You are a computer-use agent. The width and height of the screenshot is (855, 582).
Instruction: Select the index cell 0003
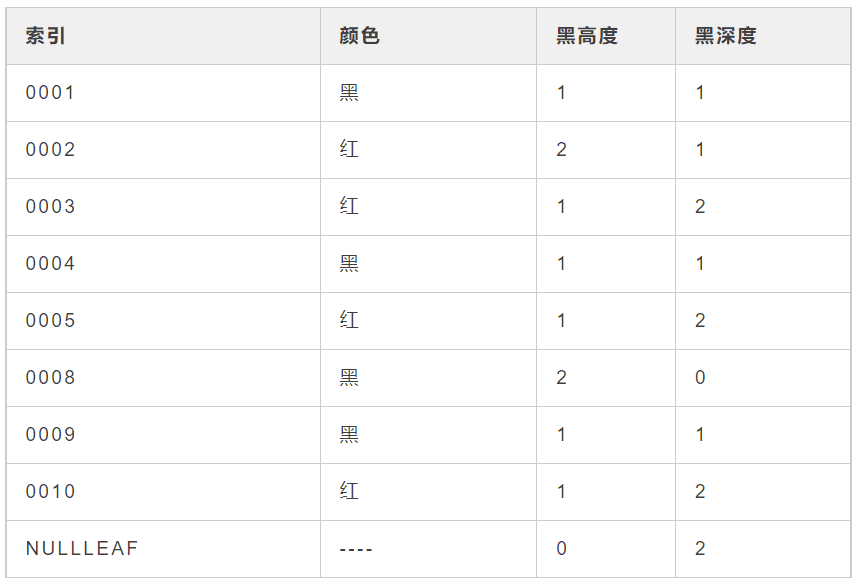click(51, 207)
